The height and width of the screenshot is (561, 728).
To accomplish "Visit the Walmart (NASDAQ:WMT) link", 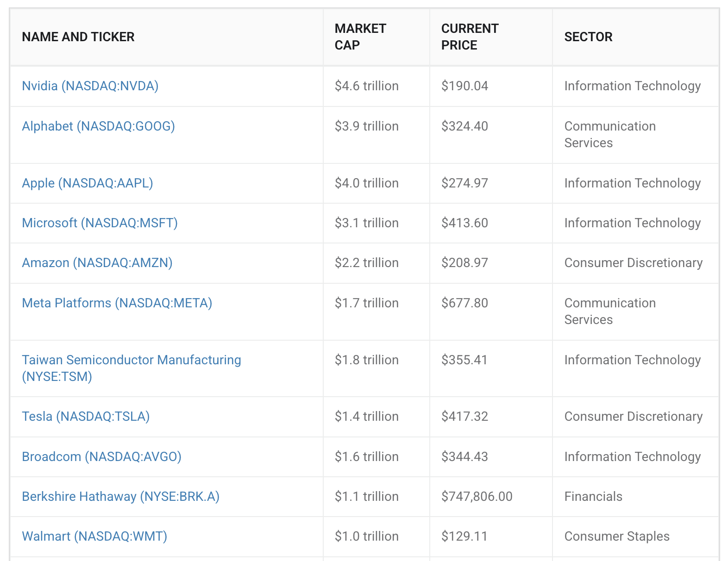I will click(94, 536).
